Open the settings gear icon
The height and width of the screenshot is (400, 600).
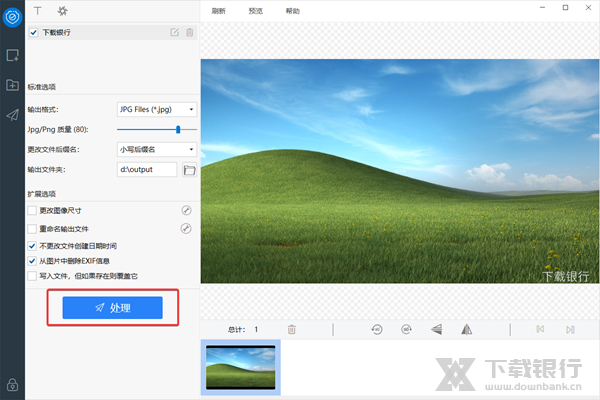(62, 11)
